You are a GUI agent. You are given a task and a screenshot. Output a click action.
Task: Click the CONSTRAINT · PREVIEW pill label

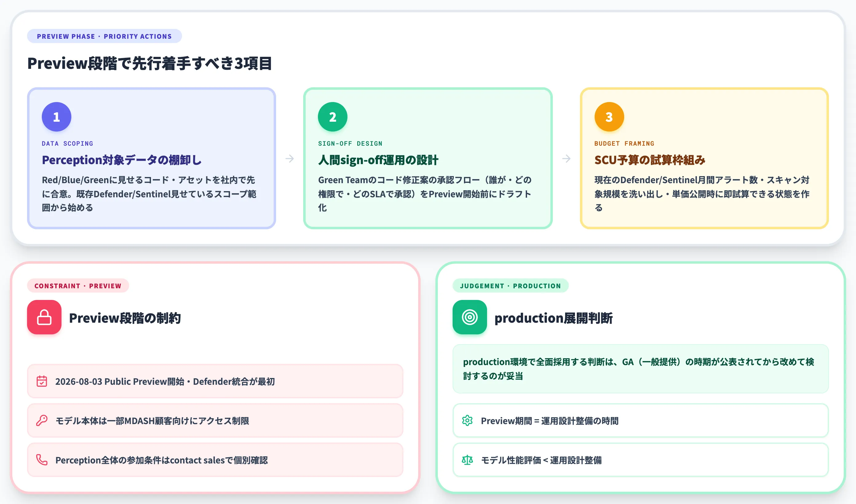(78, 285)
